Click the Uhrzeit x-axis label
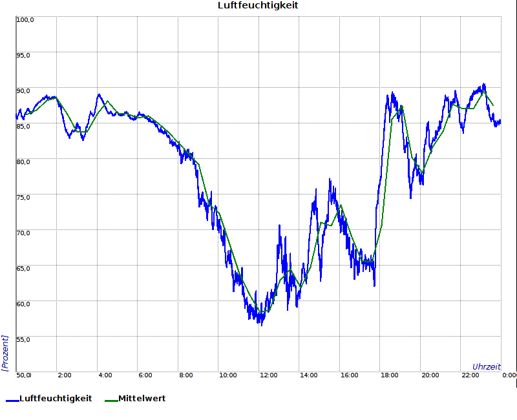The image size is (517, 420). click(486, 366)
